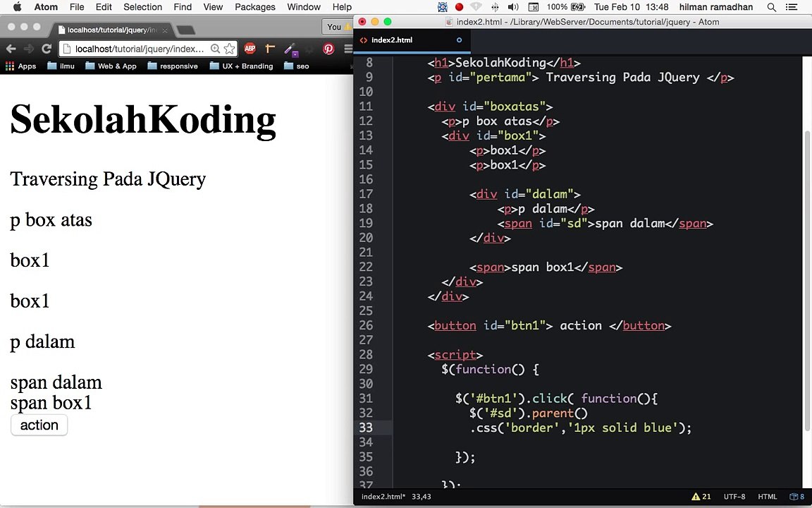Open the responsive bookmarks folder

coord(173,66)
